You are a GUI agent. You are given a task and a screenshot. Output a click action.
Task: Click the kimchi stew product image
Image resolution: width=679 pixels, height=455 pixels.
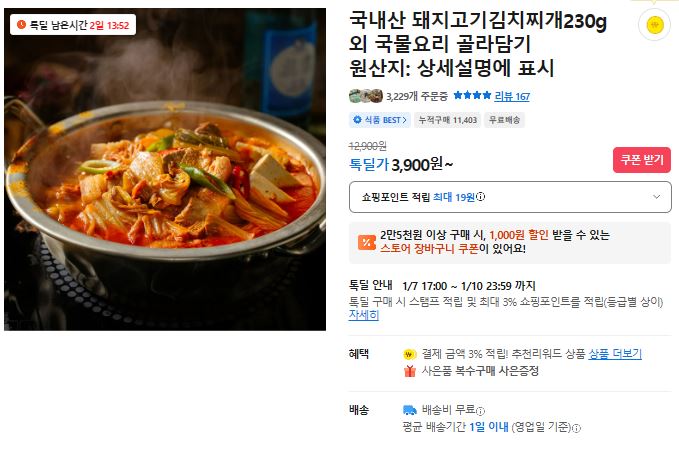[165, 169]
